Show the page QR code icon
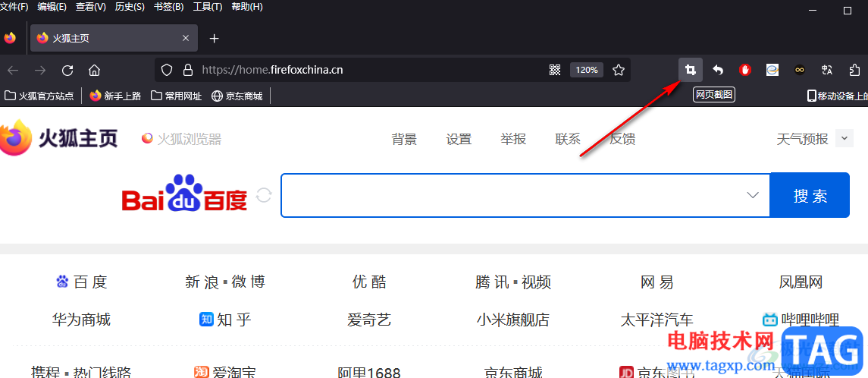 tap(555, 70)
